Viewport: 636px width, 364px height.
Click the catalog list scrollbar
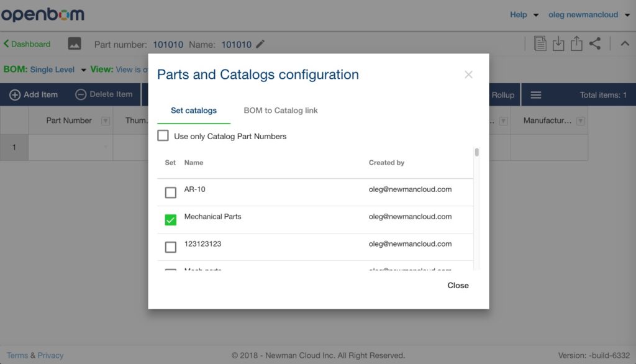[476, 153]
